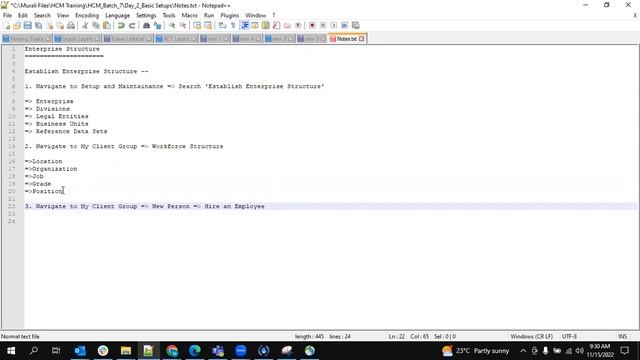Toggle synchronize horizontal scrolling icon
Image resolution: width=640 pixels, height=360 pixels.
point(208,25)
